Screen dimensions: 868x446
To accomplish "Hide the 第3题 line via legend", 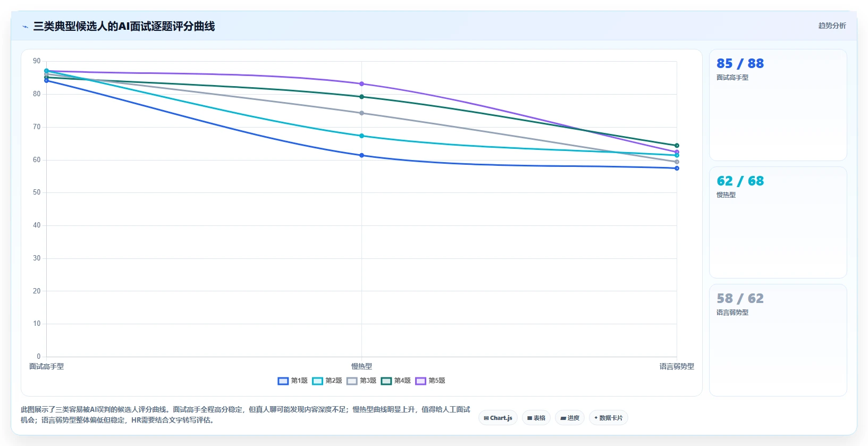I will (361, 381).
